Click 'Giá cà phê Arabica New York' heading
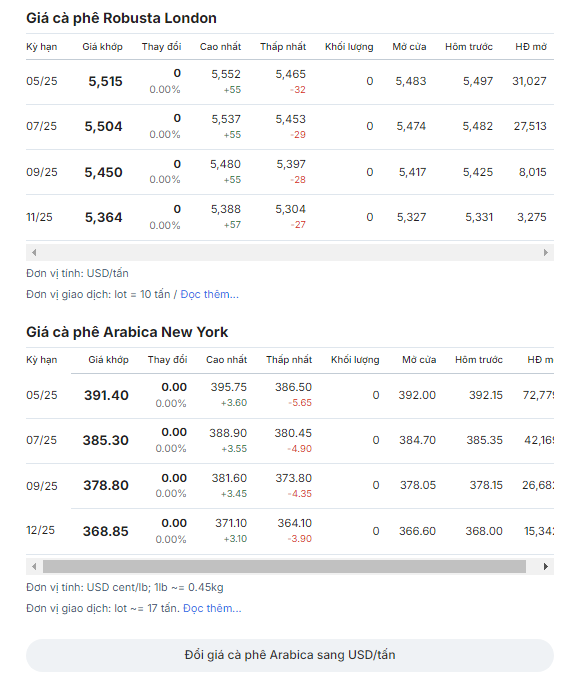 pos(127,332)
